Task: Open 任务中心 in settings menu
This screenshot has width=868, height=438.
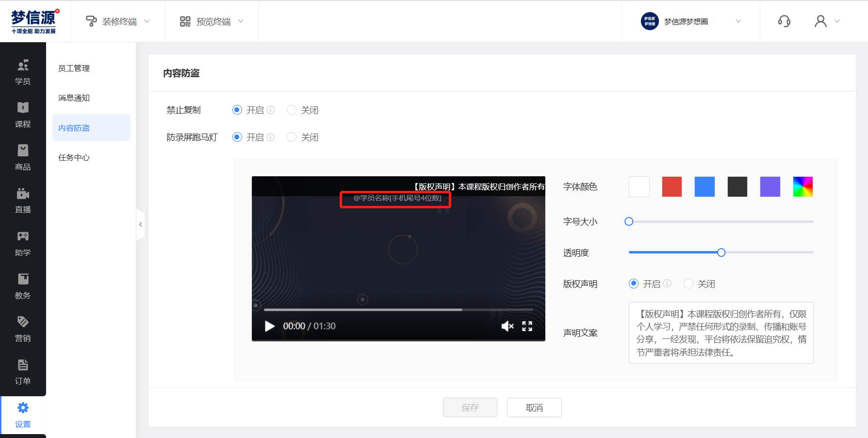Action: [x=74, y=158]
